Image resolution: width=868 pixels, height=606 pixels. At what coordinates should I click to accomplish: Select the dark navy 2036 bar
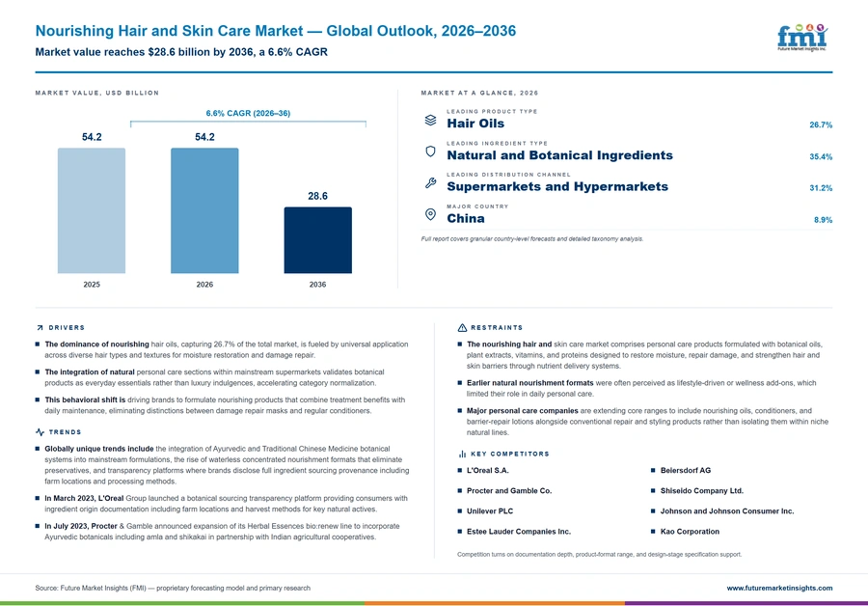tap(317, 240)
